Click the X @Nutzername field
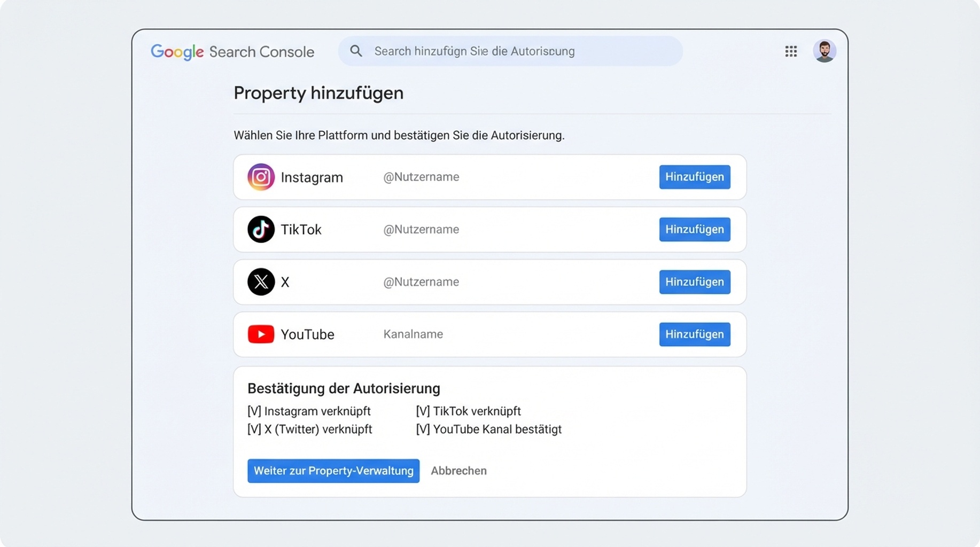This screenshot has width=980, height=547. [421, 282]
